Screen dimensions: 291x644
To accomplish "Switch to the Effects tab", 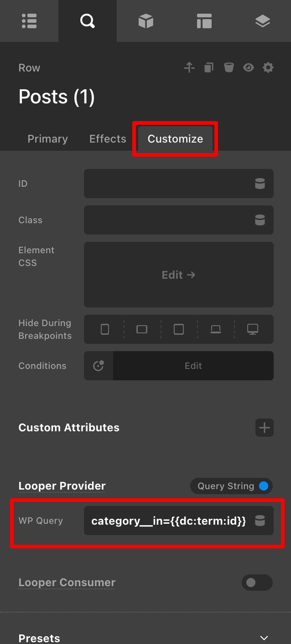I will pyautogui.click(x=108, y=139).
